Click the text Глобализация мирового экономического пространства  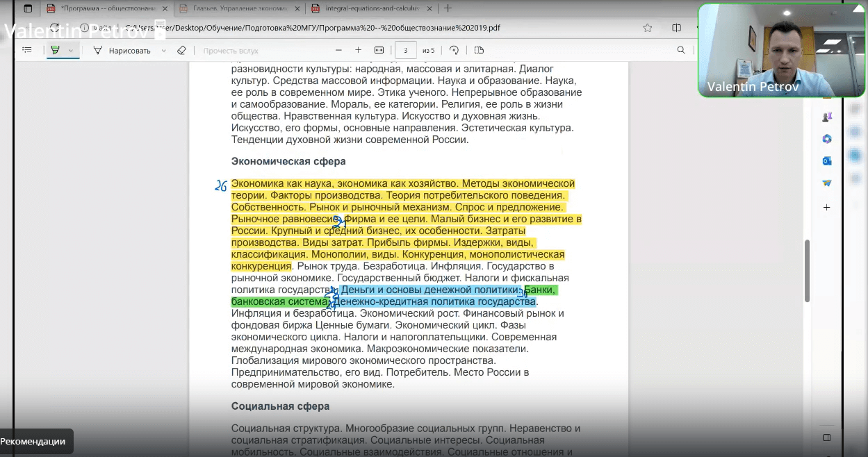tap(363, 360)
